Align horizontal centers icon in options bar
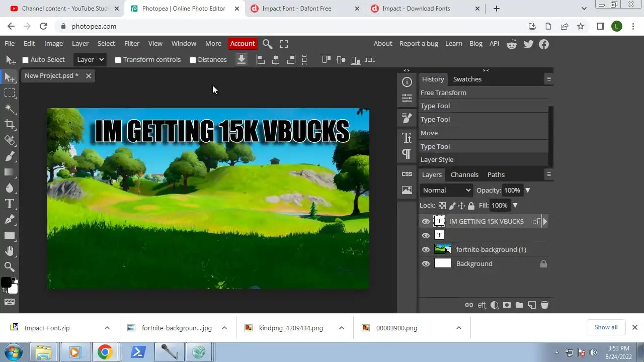 (276, 60)
